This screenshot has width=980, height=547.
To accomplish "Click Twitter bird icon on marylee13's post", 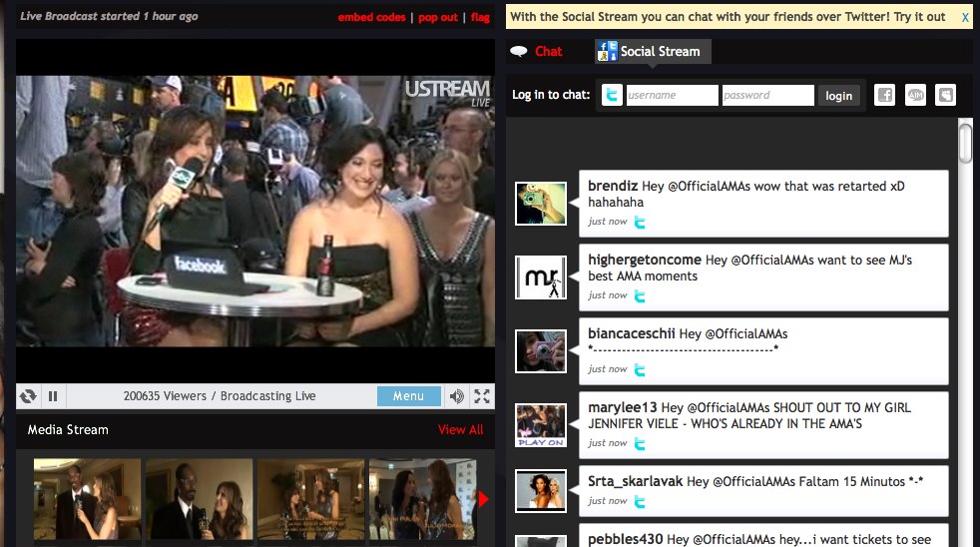I will pos(640,443).
